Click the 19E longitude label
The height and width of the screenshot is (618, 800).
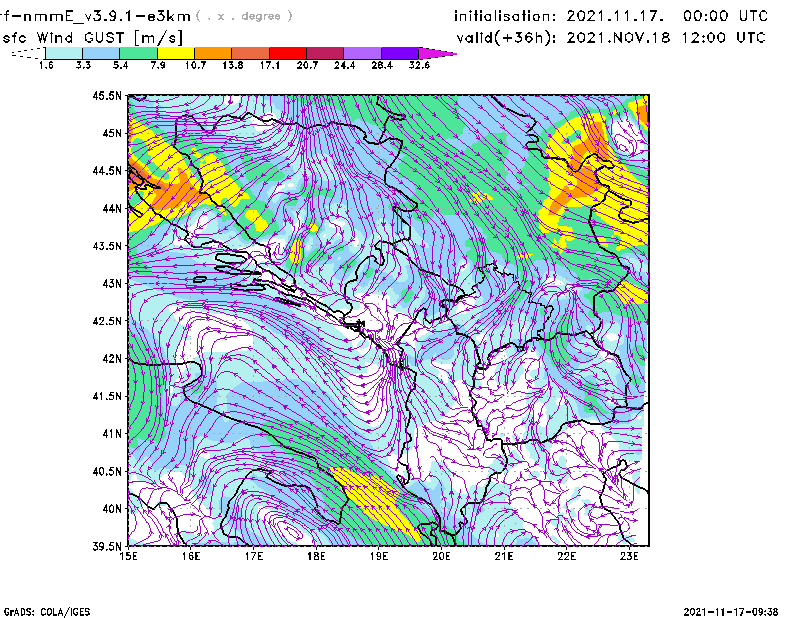pos(379,556)
